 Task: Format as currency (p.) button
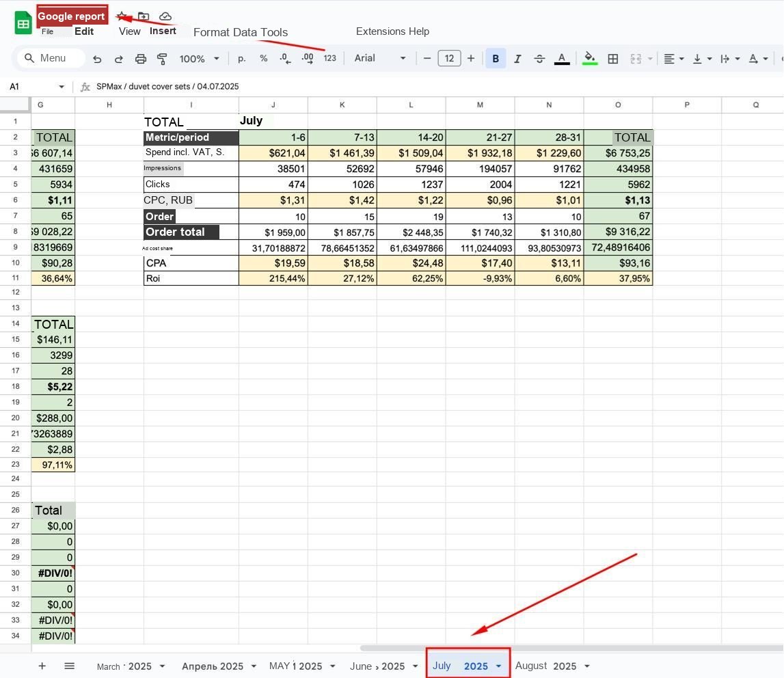coord(241,59)
